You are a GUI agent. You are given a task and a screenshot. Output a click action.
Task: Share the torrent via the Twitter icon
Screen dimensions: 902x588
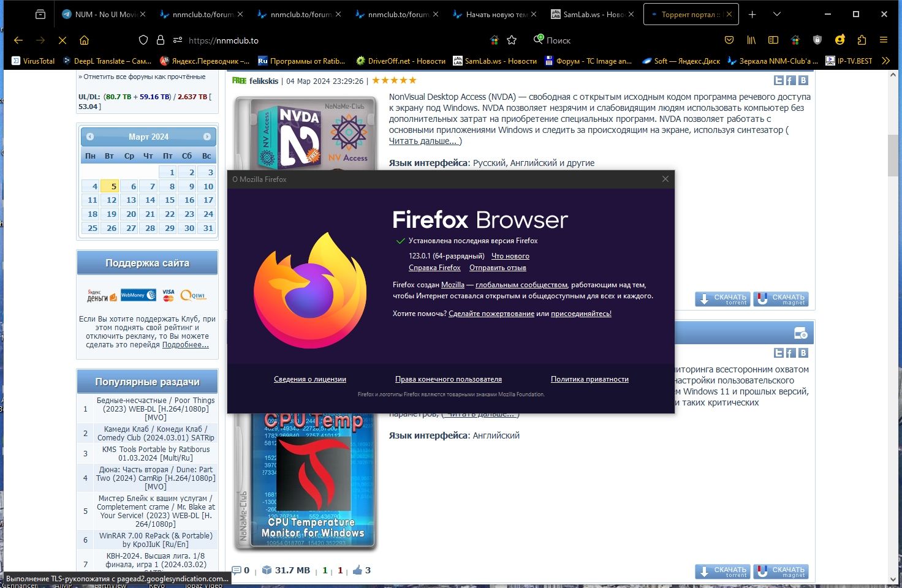pyautogui.click(x=778, y=80)
